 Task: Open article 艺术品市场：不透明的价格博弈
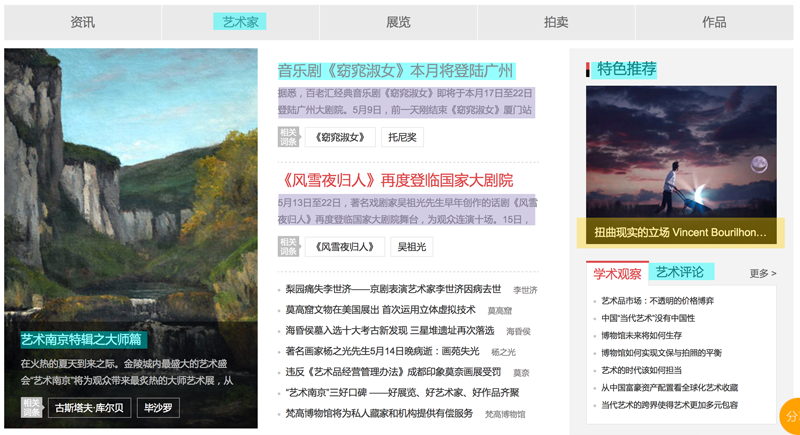[x=657, y=301]
